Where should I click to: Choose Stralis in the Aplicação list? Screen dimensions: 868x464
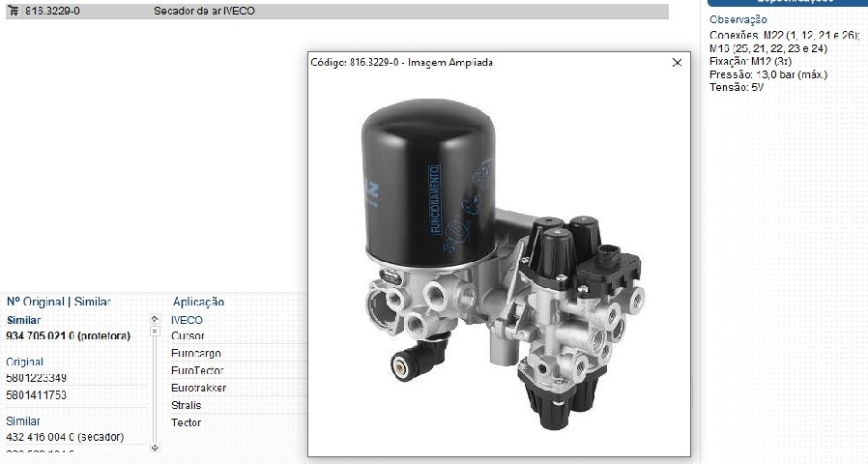(186, 405)
